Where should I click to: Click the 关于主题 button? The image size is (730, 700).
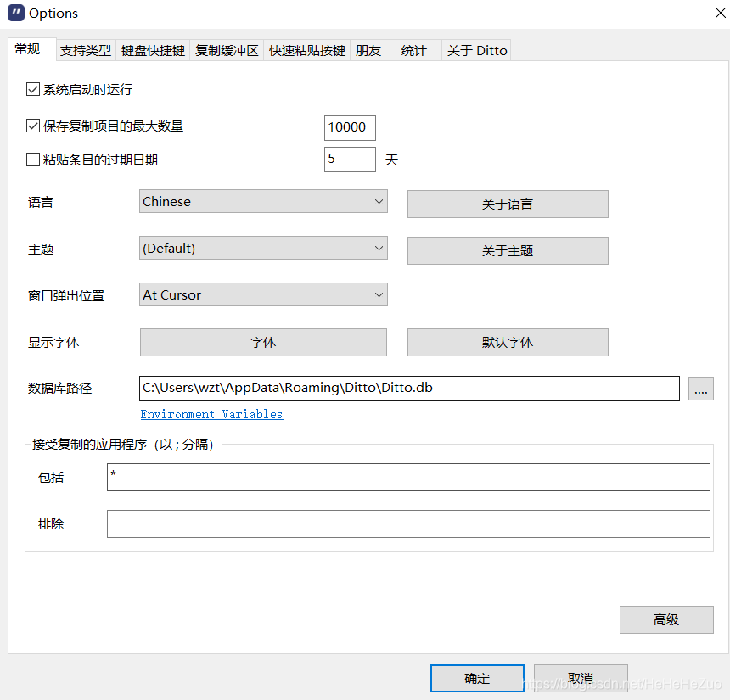coord(508,251)
